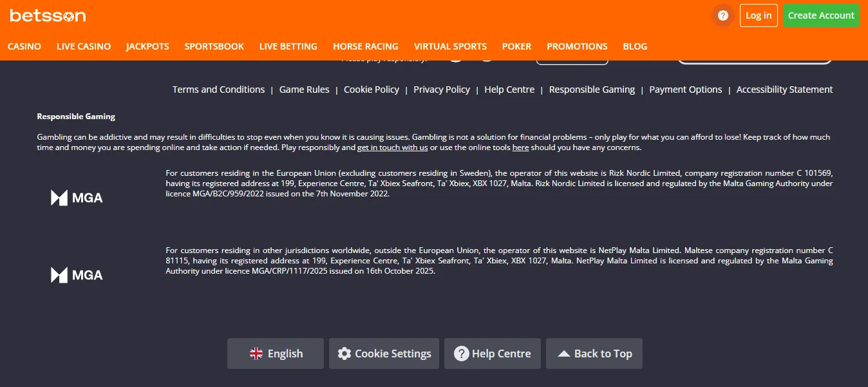View the Promotions page
This screenshot has height=387, width=868.
coord(577,46)
